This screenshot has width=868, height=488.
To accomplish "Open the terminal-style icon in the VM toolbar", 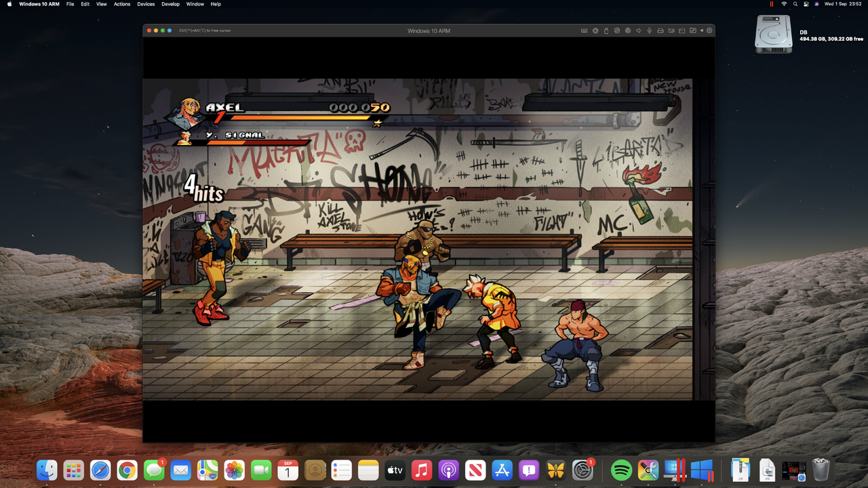I will coord(682,30).
